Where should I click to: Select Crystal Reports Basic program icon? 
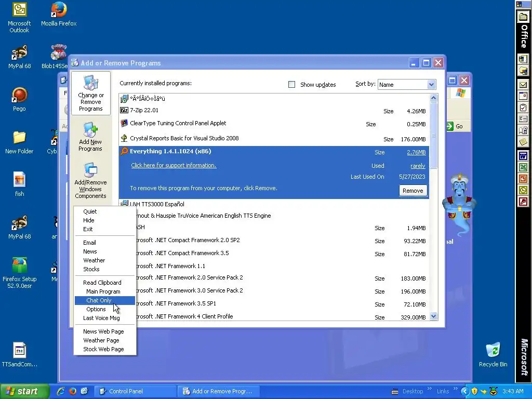click(x=124, y=138)
